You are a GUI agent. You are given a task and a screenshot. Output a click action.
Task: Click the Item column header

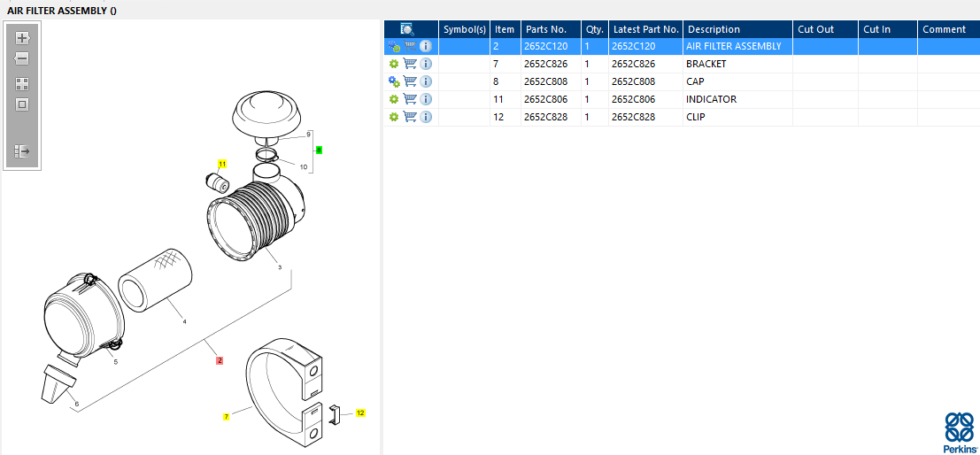coord(505,29)
